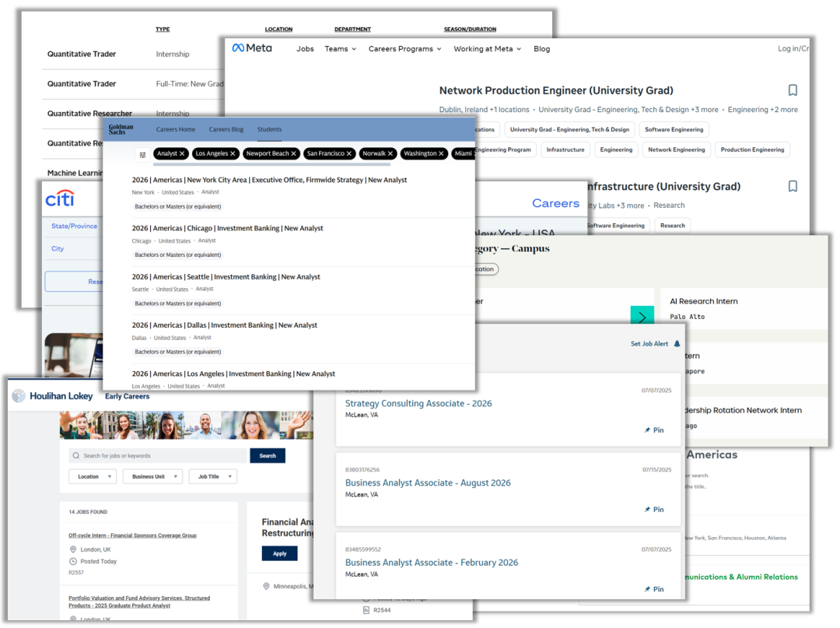Remove the San Francisco filter chip
This screenshot has width=840, height=628.
[348, 154]
